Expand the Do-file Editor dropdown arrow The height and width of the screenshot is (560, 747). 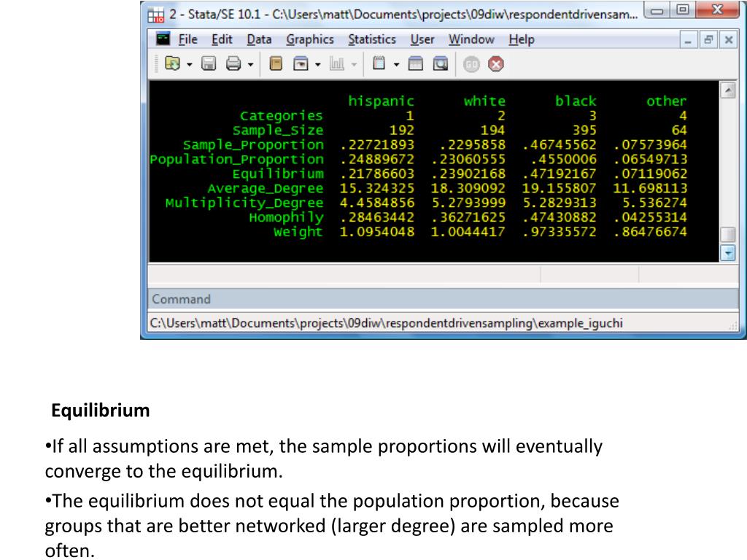(396, 64)
